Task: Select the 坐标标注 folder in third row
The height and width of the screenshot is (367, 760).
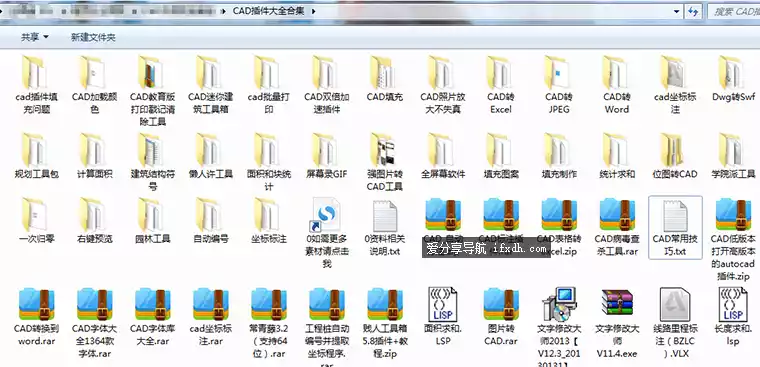Action: [269, 221]
